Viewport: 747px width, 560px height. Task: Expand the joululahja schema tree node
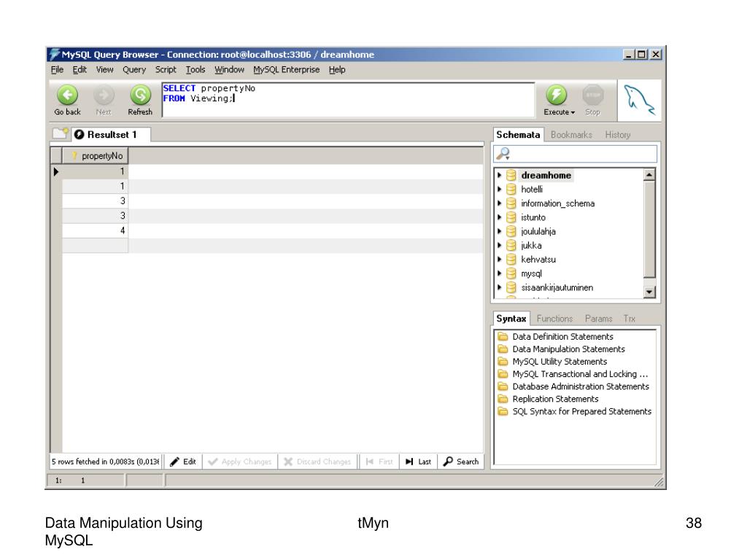point(499,231)
